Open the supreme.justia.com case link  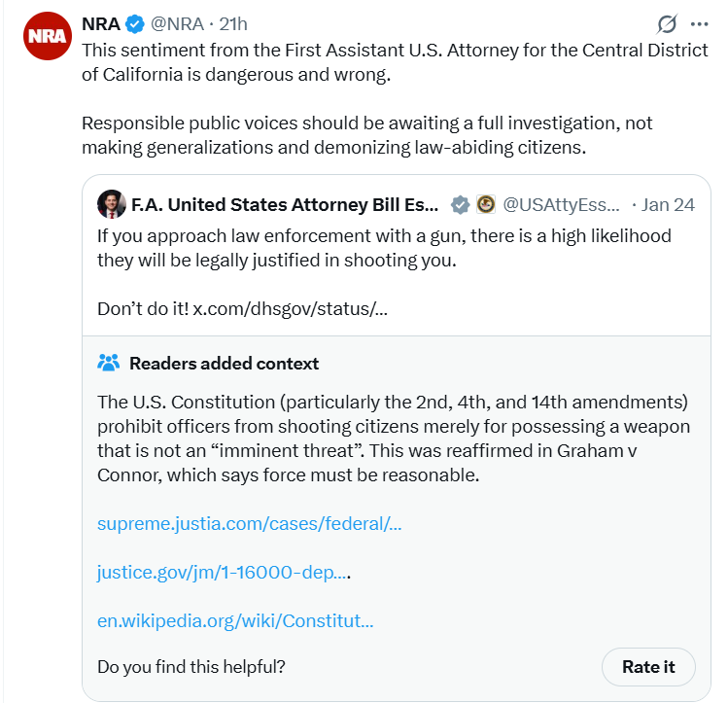250,524
